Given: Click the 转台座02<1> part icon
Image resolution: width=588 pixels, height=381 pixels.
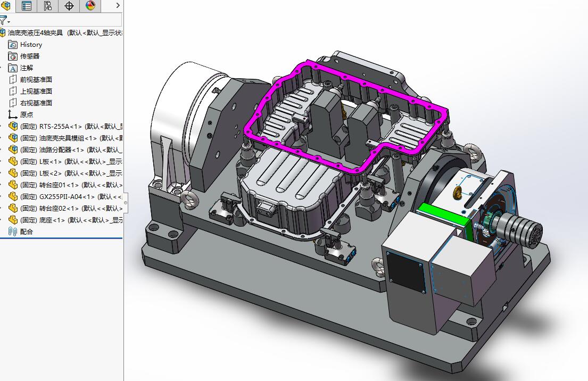Looking at the screenshot, I should tap(13, 208).
